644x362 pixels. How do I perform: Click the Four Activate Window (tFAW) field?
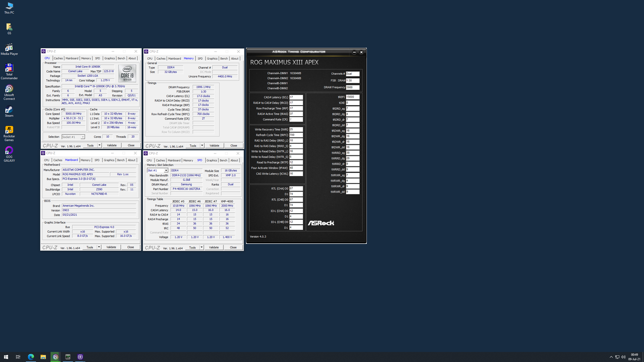(296, 168)
